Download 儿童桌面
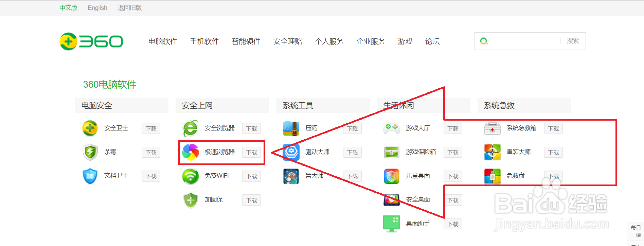 [453, 176]
